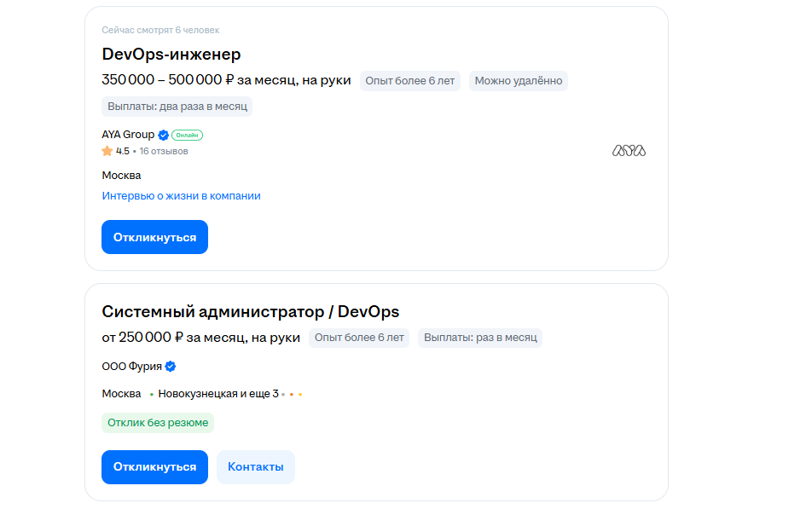Select the Можно удалённо tag
Image resolution: width=812 pixels, height=509 pixels.
pos(517,80)
